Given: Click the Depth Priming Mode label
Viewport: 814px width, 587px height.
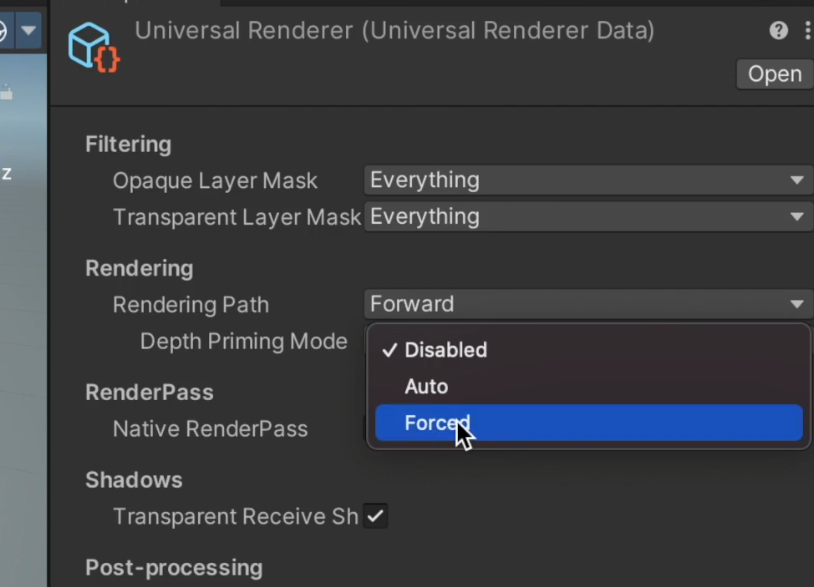Looking at the screenshot, I should [x=243, y=342].
